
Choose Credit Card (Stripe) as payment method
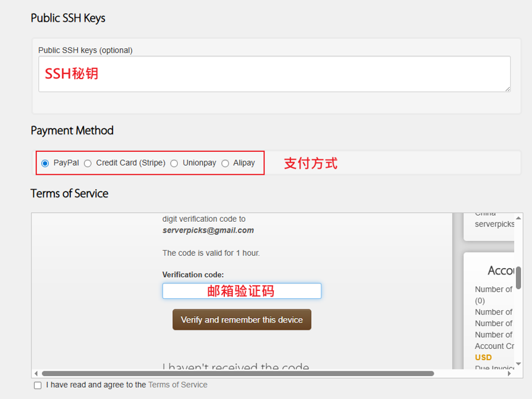pos(88,164)
